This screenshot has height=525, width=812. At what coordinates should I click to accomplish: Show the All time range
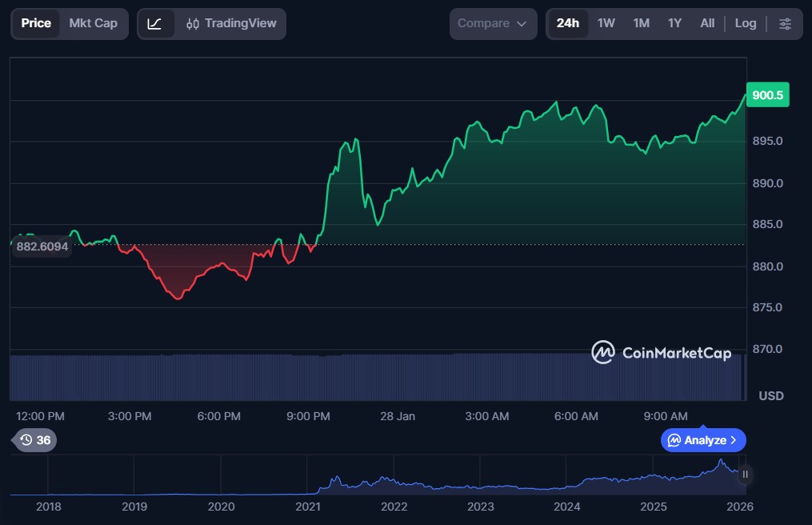[707, 24]
